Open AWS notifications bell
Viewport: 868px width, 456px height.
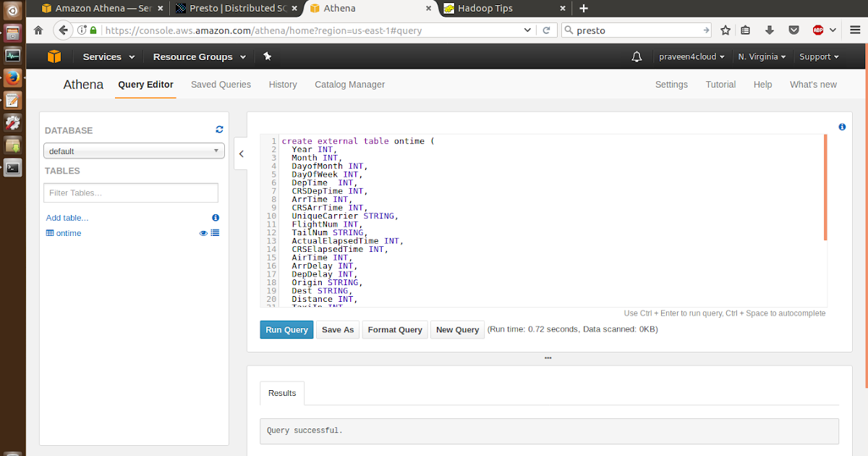tap(636, 56)
